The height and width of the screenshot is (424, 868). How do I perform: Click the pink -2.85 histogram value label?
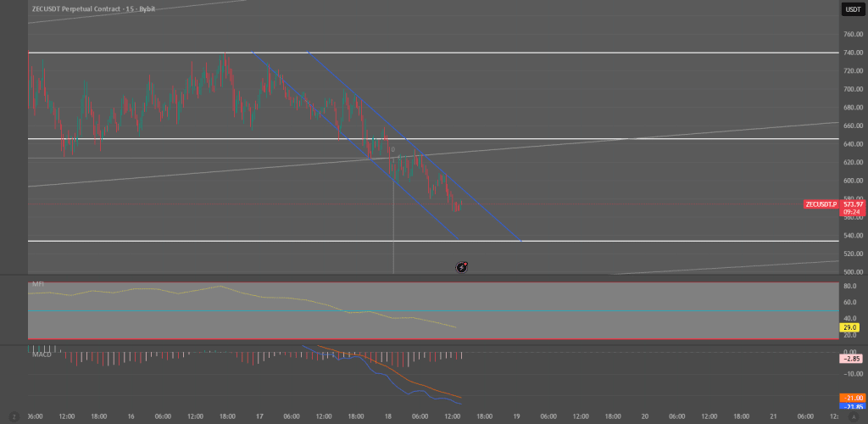(851, 359)
